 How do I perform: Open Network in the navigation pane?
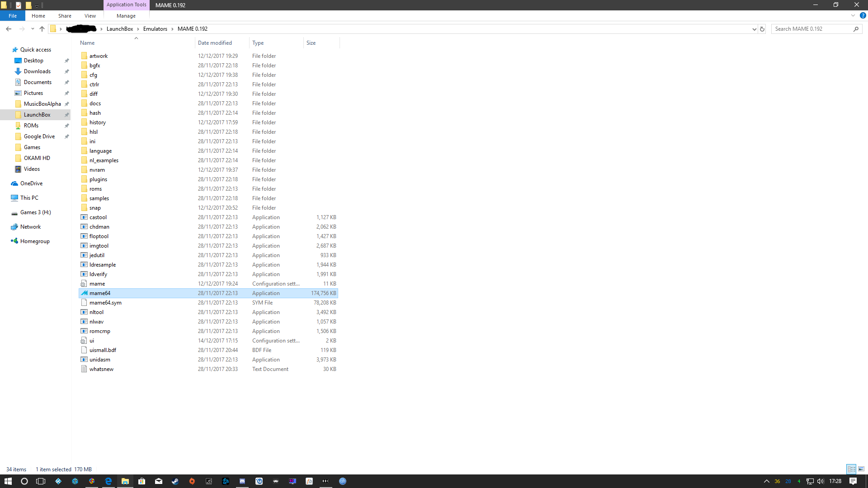pyautogui.click(x=30, y=227)
